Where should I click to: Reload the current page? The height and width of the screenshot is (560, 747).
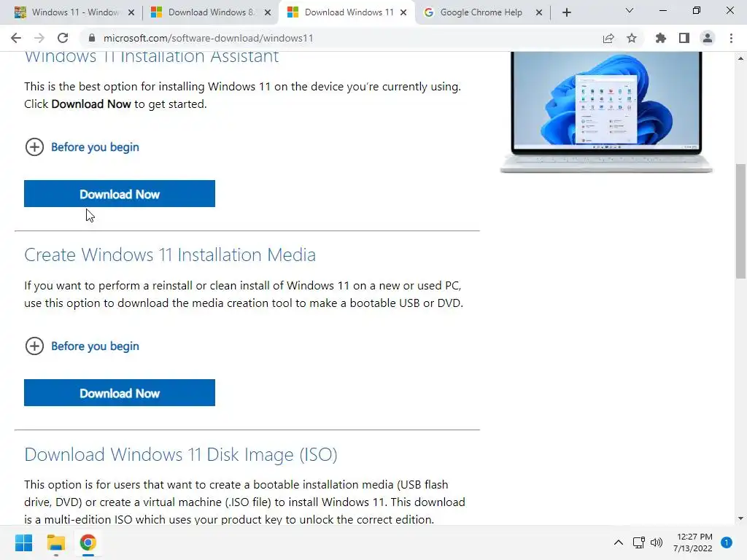63,38
